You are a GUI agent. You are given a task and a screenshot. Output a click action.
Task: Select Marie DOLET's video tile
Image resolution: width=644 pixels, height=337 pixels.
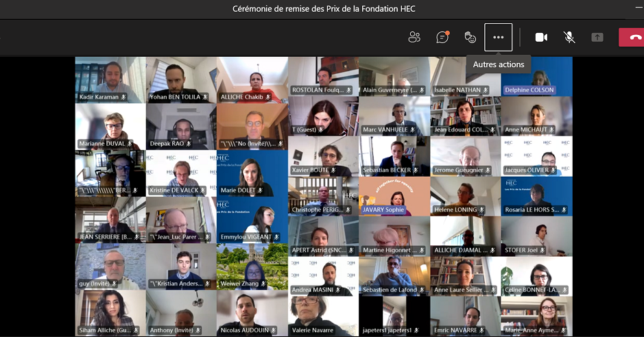252,171
